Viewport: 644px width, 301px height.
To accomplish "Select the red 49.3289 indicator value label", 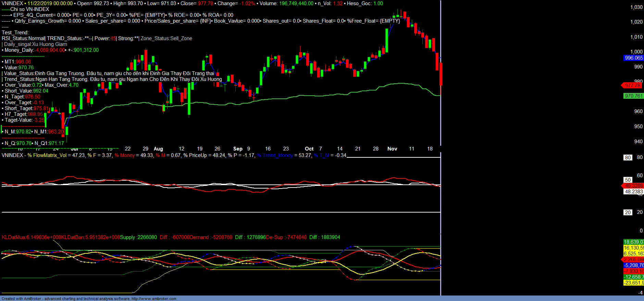I will pos(634,186).
